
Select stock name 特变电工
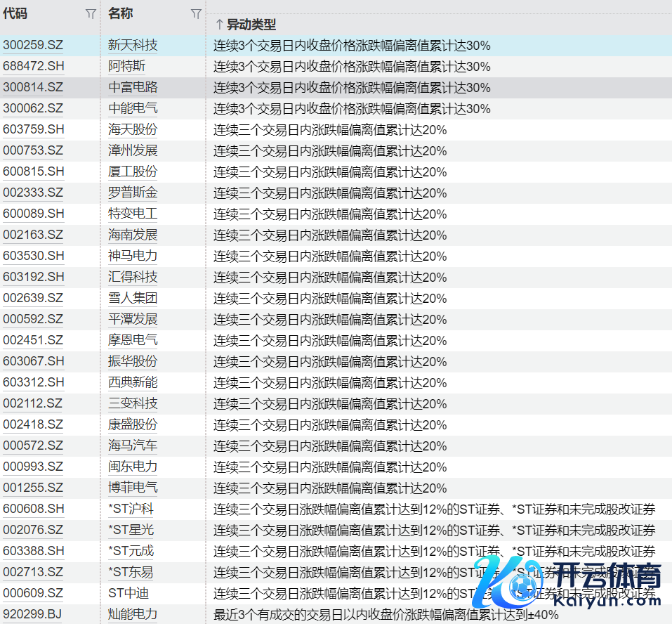[x=133, y=214]
